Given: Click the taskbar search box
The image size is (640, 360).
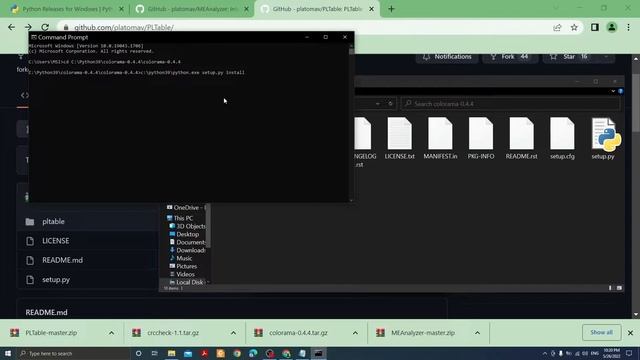Looking at the screenshot, I should (73, 353).
